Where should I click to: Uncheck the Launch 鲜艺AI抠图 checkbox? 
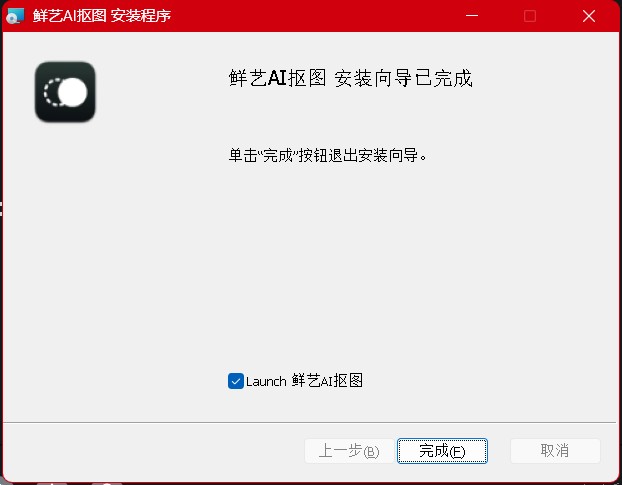pos(236,381)
